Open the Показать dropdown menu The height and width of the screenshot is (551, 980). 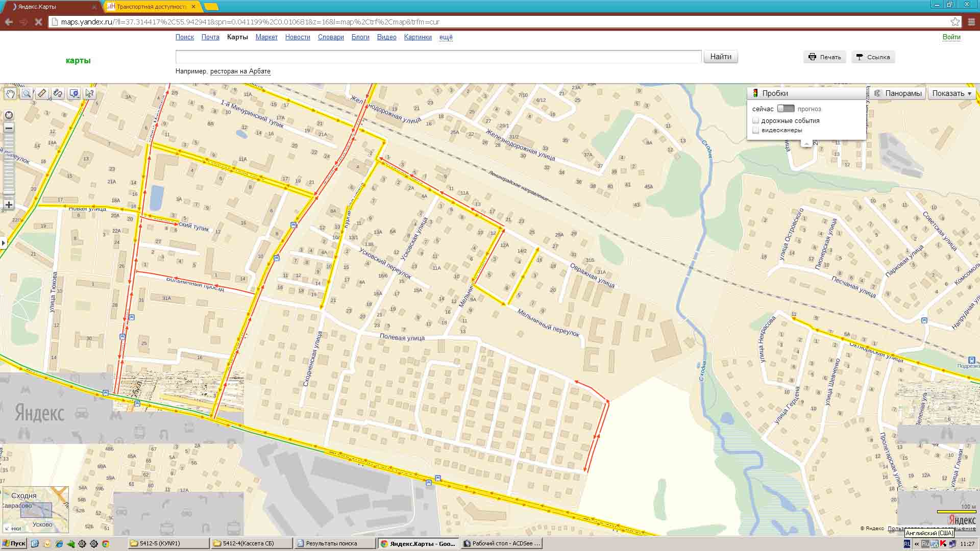coord(951,93)
